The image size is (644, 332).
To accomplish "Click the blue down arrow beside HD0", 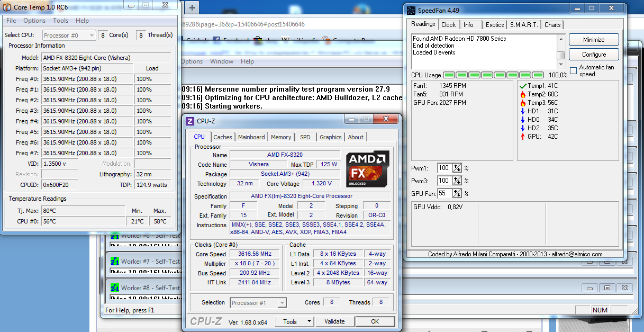I will tap(523, 120).
